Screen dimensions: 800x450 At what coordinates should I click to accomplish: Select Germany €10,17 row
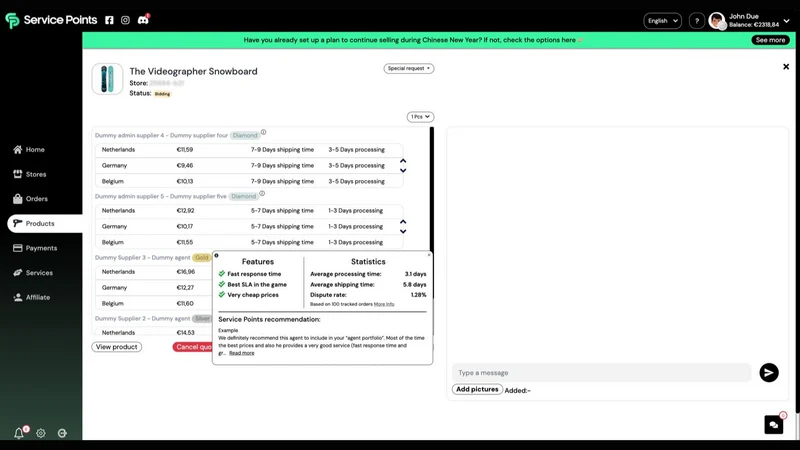pos(249,226)
